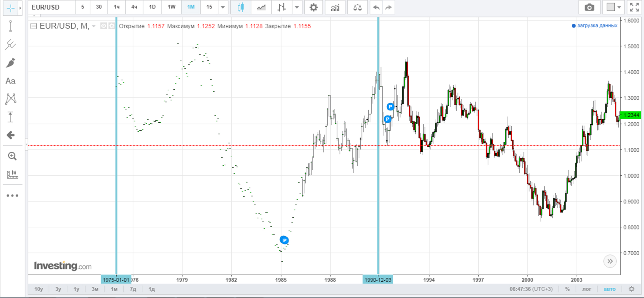Switch to 1D daily timeframe

pyautogui.click(x=152, y=7)
